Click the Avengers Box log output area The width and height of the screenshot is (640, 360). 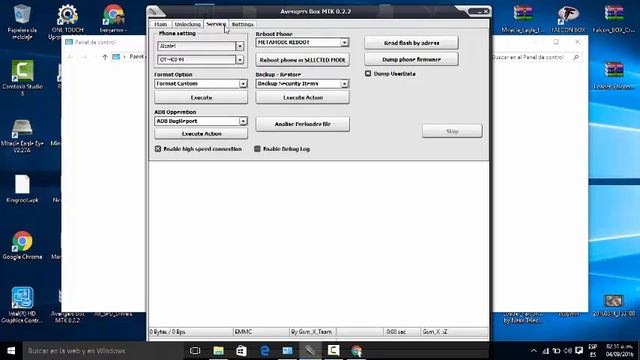pyautogui.click(x=319, y=243)
